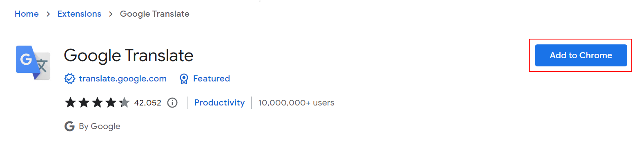The image size is (644, 156).
Task: Open the ratings info circle icon
Action: pyautogui.click(x=172, y=103)
